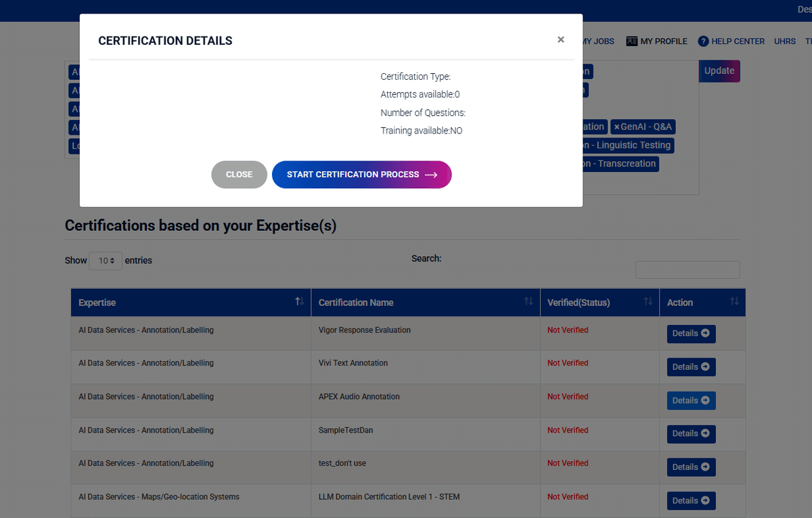Open Details for LLM Domain Certification STEM
The width and height of the screenshot is (812, 518).
click(x=691, y=501)
